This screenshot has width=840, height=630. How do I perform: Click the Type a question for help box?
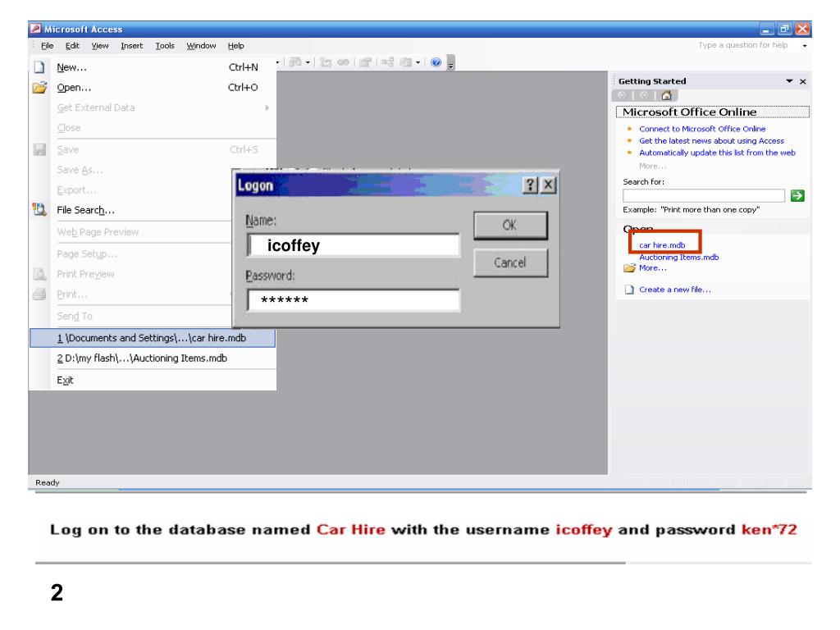pyautogui.click(x=743, y=46)
